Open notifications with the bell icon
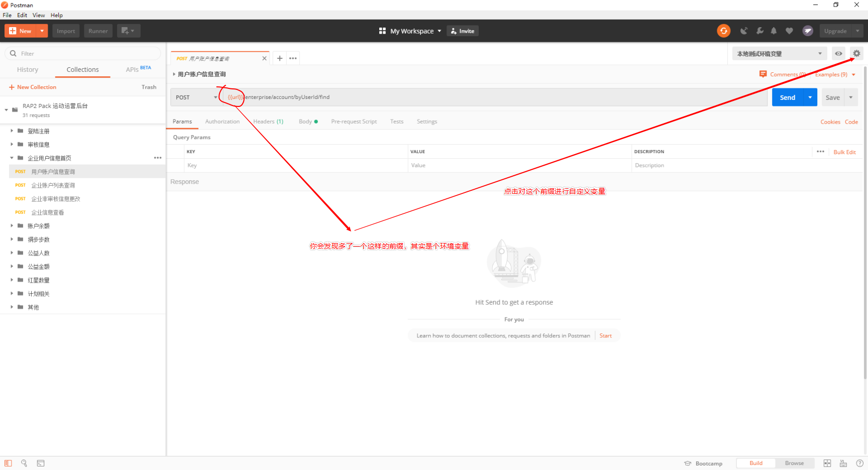Viewport: 868px width, 470px height. point(774,31)
